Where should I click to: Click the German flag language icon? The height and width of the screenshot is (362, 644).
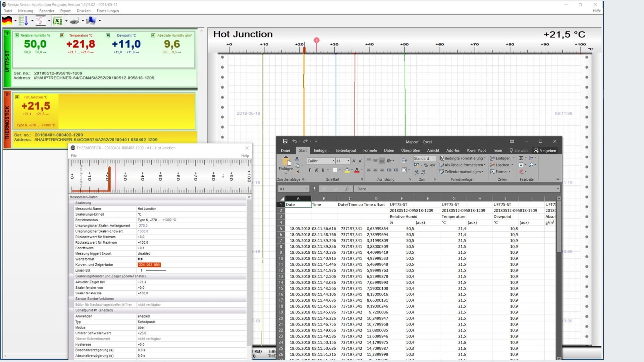[7, 21]
